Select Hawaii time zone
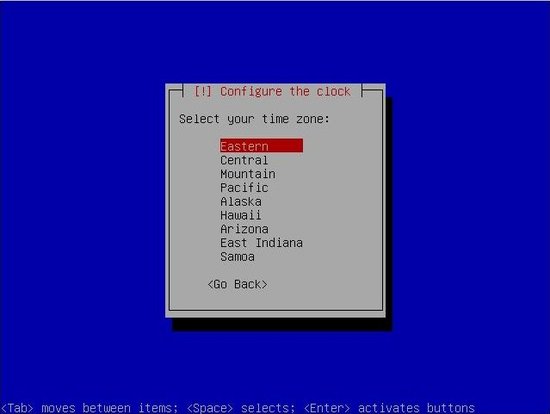This screenshot has width=550, height=414. (241, 215)
